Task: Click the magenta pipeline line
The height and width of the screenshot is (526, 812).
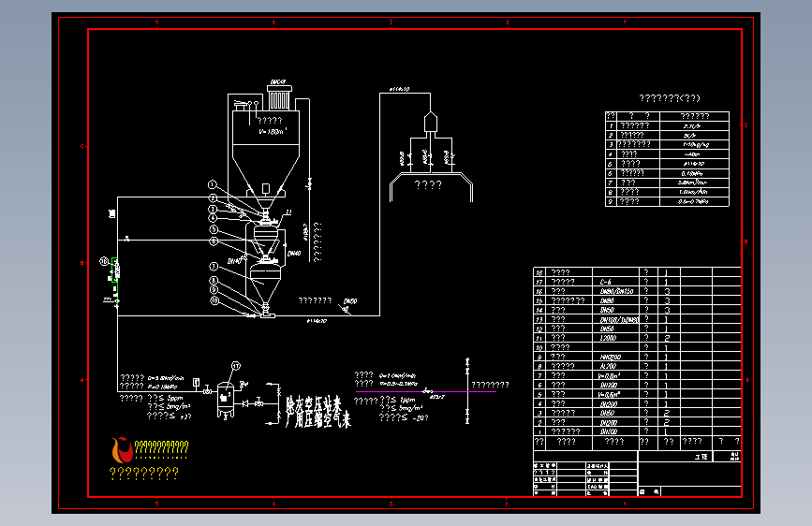Action: click(426, 392)
